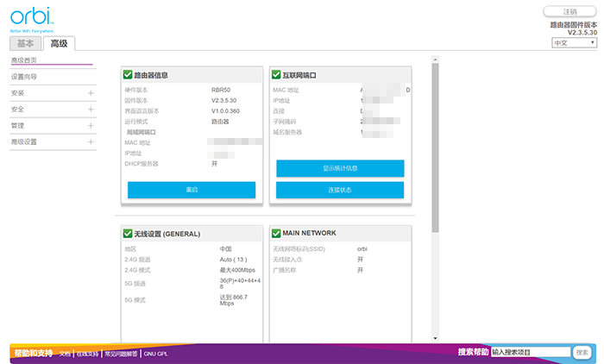Click the 输入搜索项目 help search field
This screenshot has height=364, width=604.
[x=530, y=352]
